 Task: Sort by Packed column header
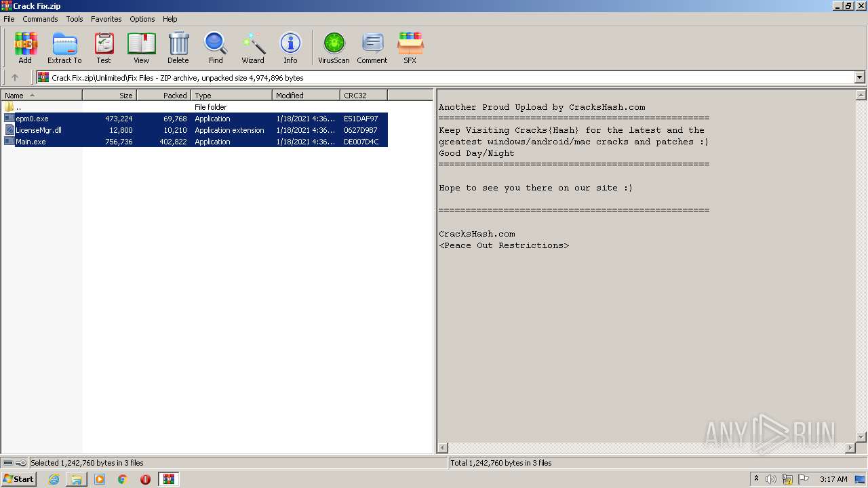[164, 96]
